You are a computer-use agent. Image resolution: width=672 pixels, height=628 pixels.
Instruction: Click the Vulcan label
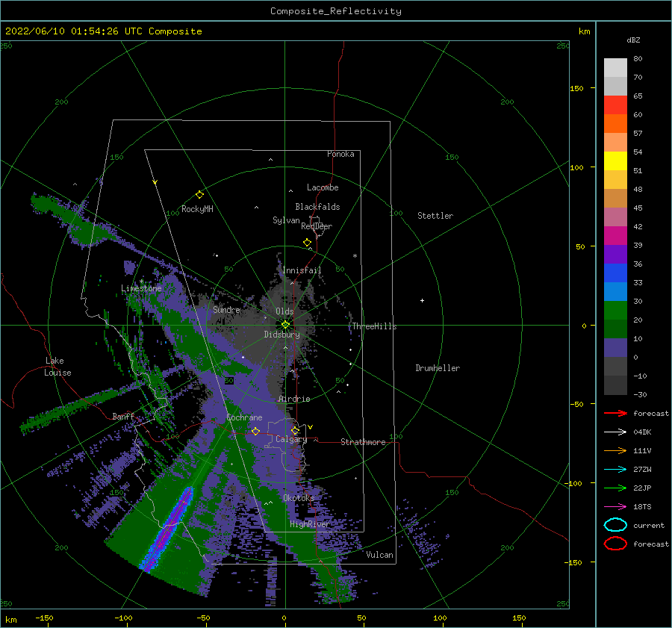coord(379,555)
